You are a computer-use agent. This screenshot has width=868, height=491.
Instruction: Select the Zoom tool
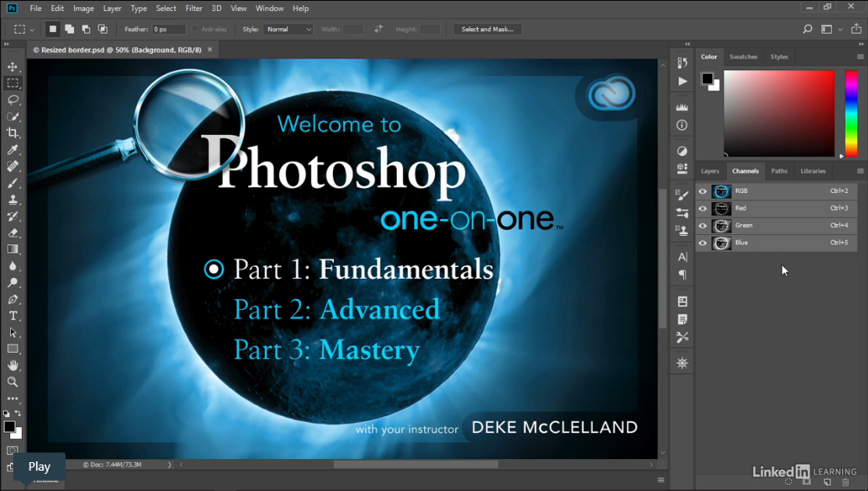[x=12, y=382]
